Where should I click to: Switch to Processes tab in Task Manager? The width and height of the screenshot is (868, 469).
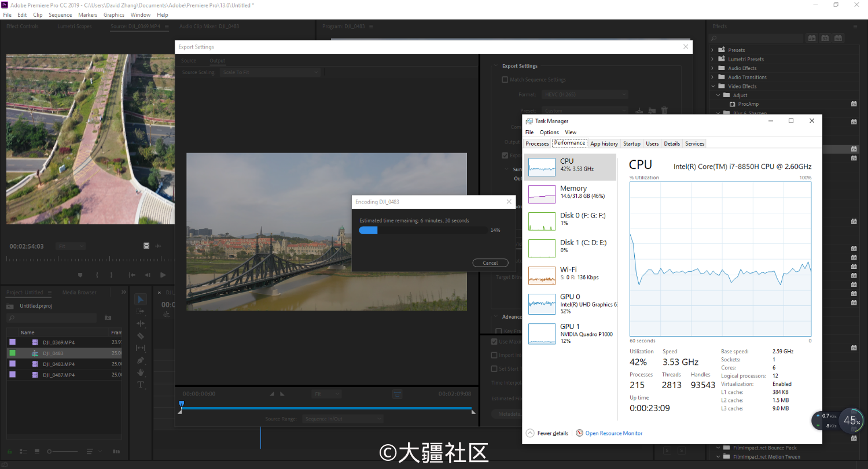pyautogui.click(x=537, y=143)
